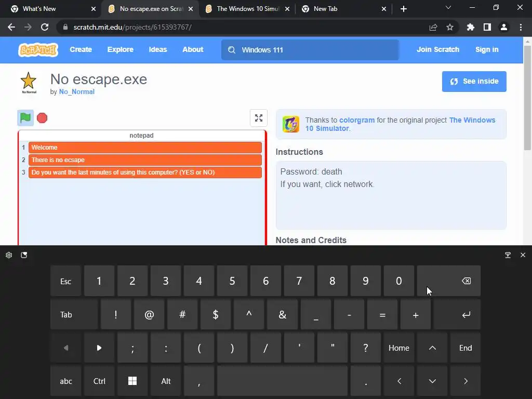Click the address bar URL

coord(132,27)
